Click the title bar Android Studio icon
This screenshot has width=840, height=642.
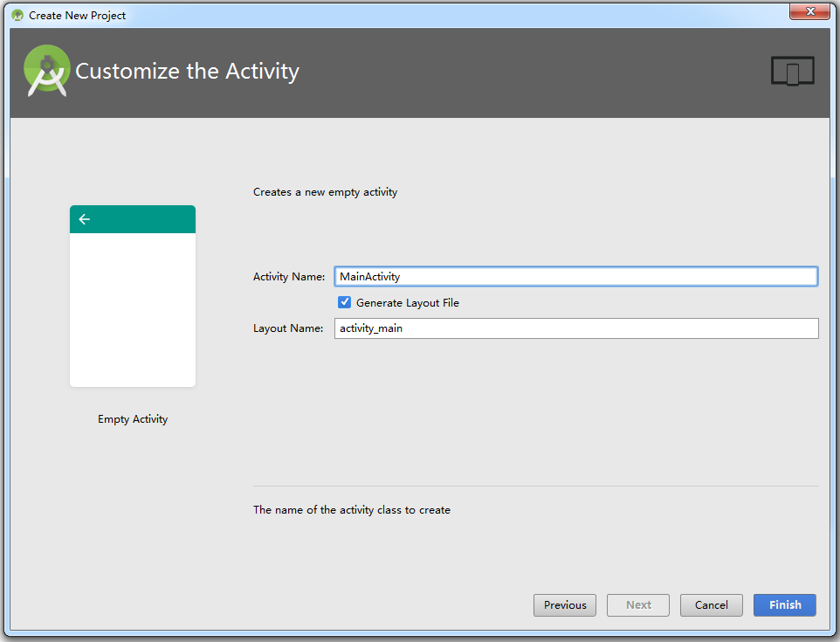click(17, 16)
